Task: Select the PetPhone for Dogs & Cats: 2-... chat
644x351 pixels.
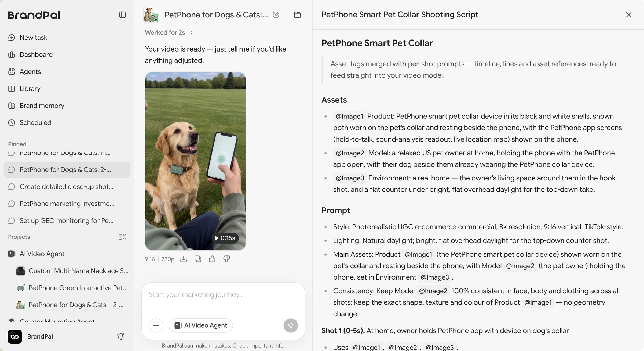Action: pyautogui.click(x=67, y=170)
